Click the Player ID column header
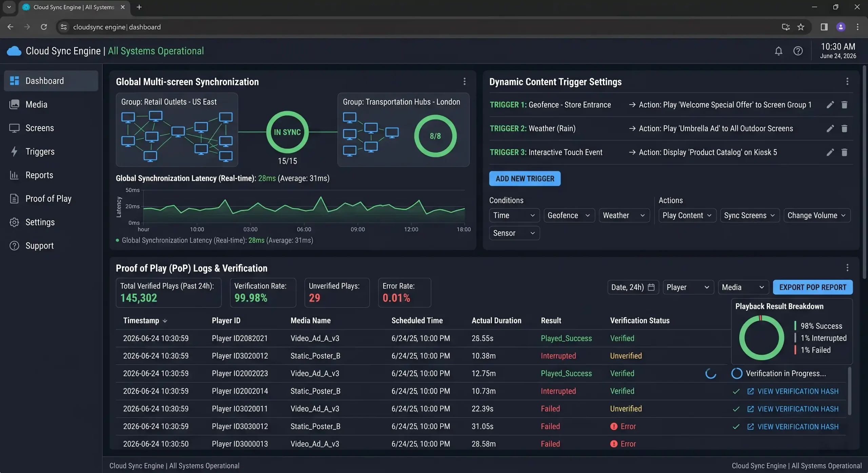 [226, 321]
